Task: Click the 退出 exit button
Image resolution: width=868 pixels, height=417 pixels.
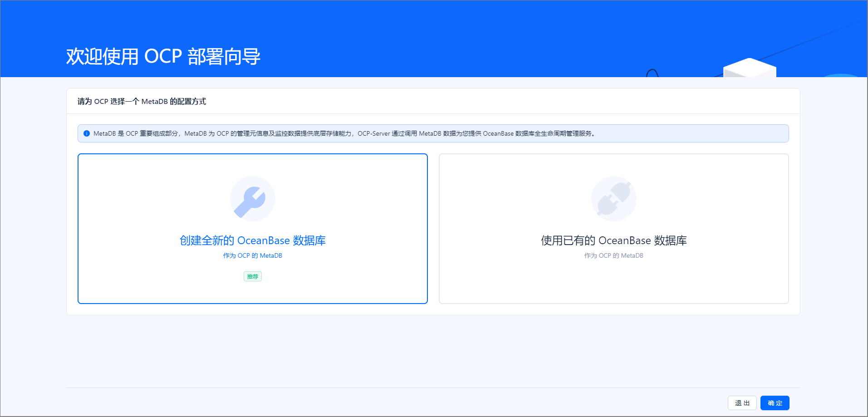Action: click(742, 402)
